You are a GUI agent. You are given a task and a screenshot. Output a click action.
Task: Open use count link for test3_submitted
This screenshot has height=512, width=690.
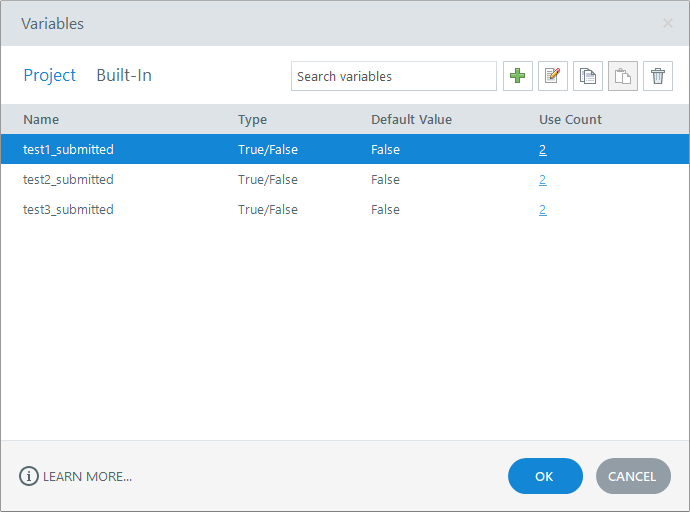point(542,210)
